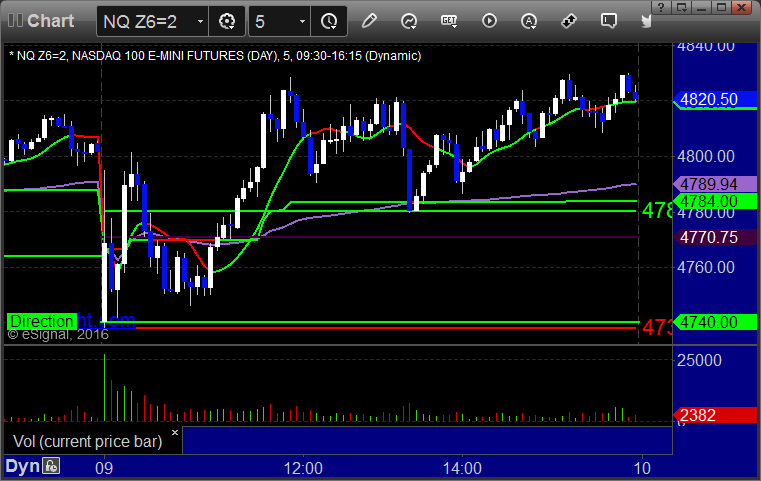The height and width of the screenshot is (481, 761).
Task: Minimize the chart window
Action: (701, 7)
